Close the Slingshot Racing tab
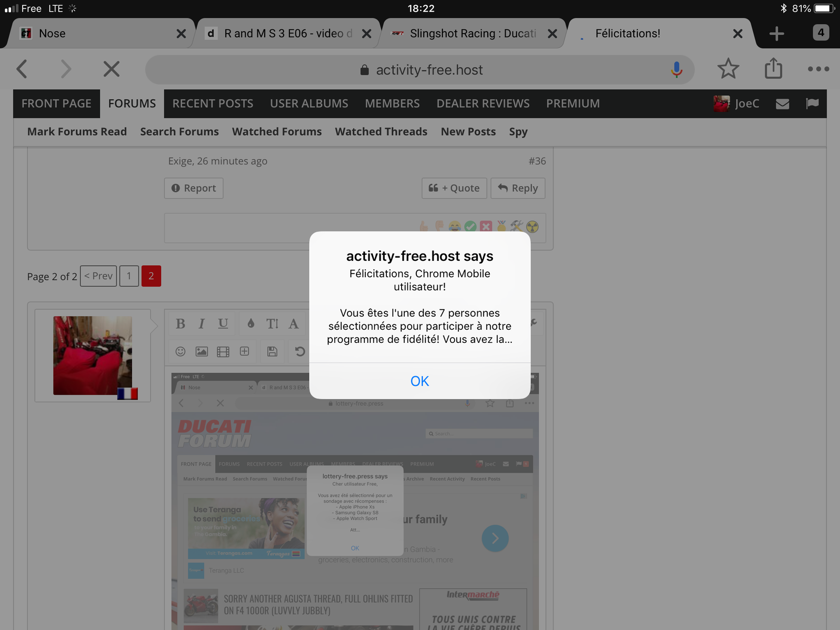The image size is (840, 630). [x=552, y=34]
